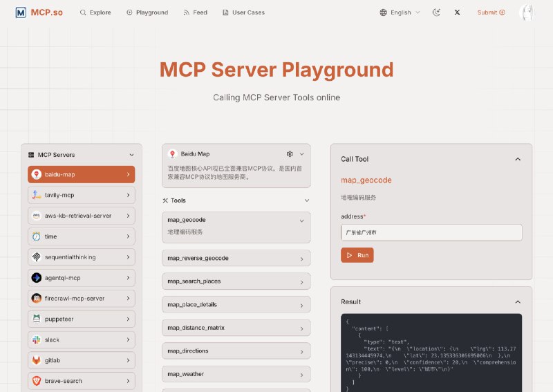Select the map_reverse_geocode tool

coord(236,259)
